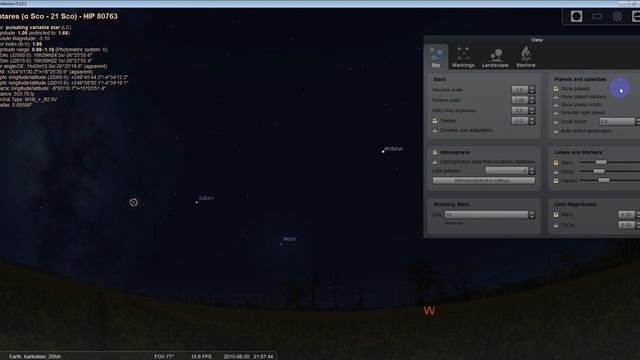
Task: Adjust the Light pollution spinner arrows
Action: click(x=531, y=171)
